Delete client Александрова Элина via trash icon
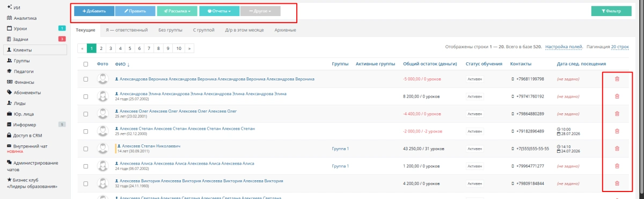This screenshot has width=644, height=199. [617, 96]
